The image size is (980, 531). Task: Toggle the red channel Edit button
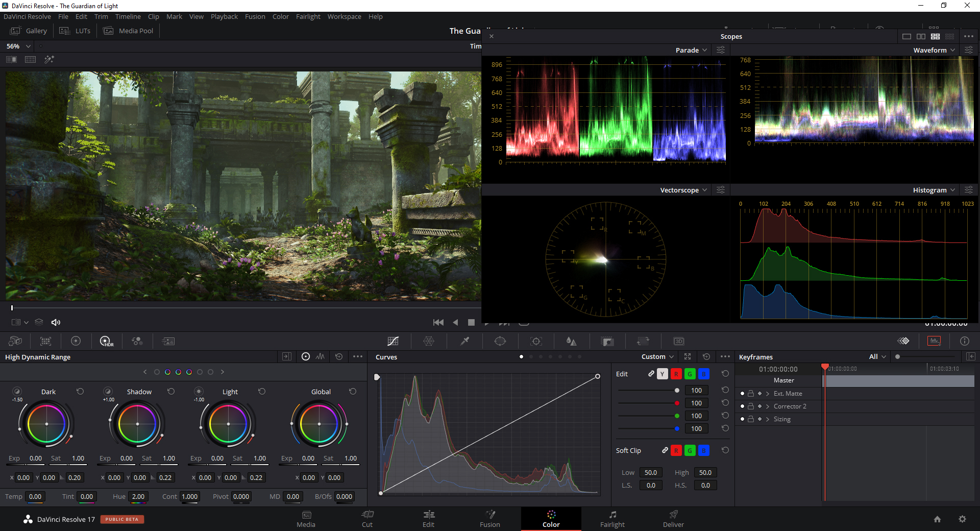(x=676, y=374)
